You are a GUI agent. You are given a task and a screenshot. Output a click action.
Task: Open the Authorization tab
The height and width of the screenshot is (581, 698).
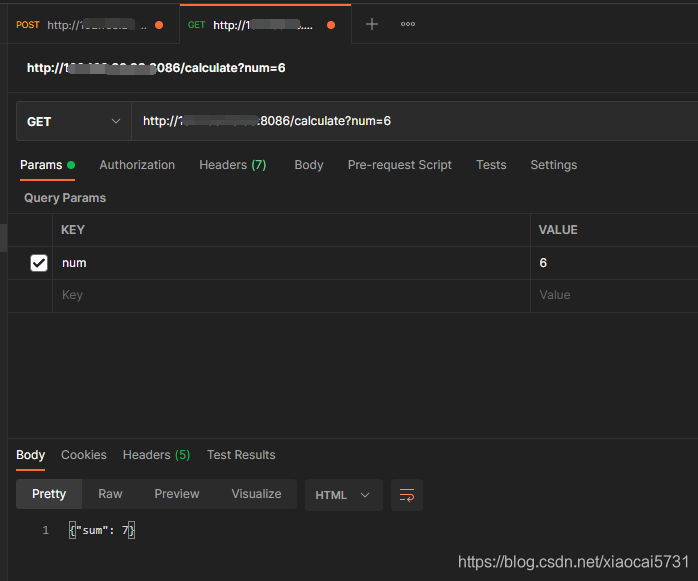[x=137, y=165]
